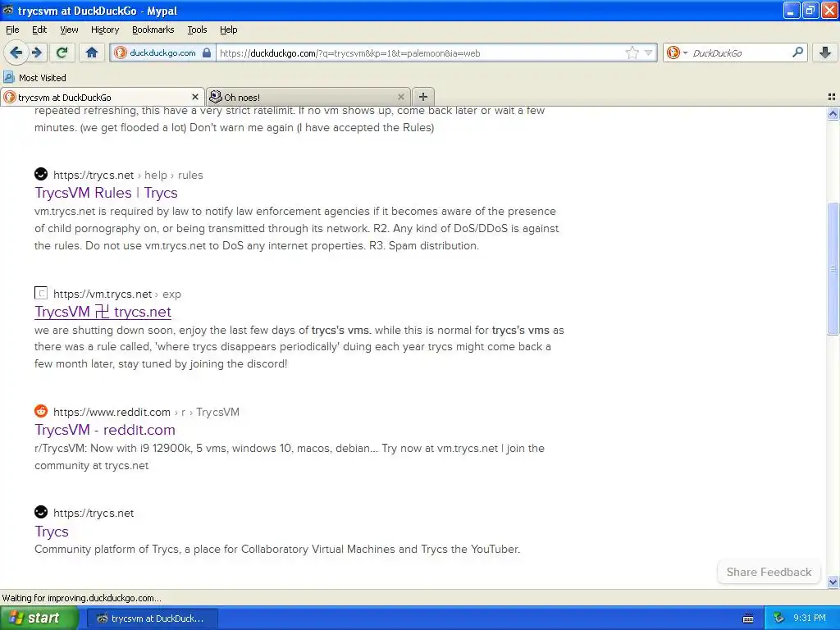
Task: Open the TrycsVM Rules | Trycs result
Action: [x=106, y=193]
